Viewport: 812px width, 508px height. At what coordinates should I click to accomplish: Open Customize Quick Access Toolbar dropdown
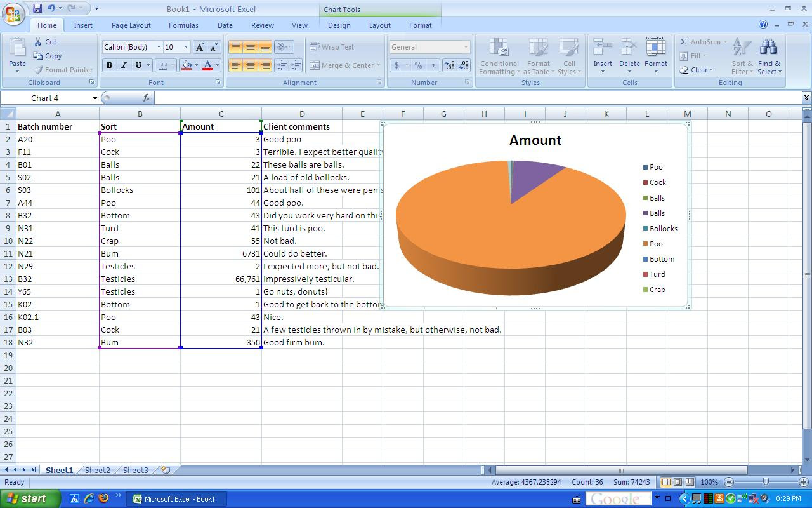(96, 8)
